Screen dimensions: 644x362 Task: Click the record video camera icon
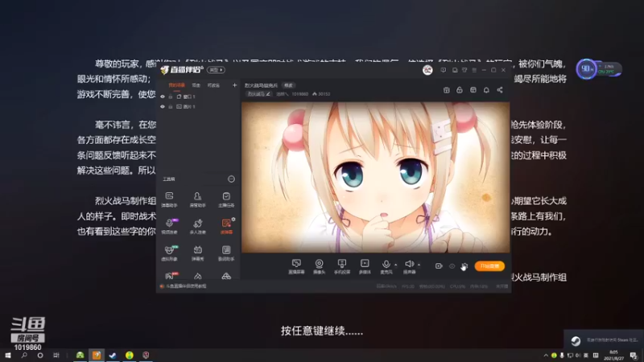coord(439,266)
